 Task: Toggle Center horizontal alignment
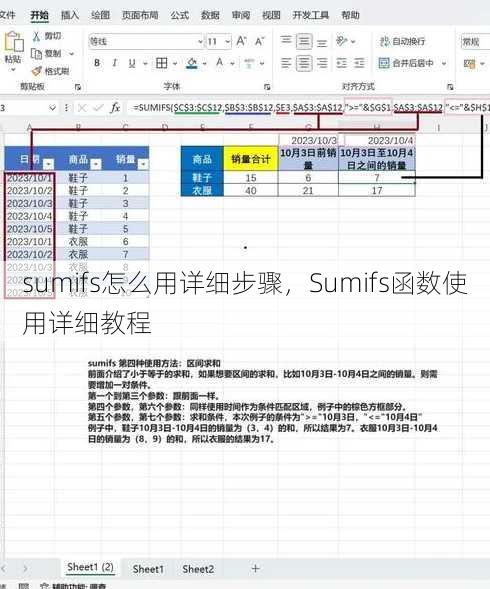pyautogui.click(x=304, y=63)
